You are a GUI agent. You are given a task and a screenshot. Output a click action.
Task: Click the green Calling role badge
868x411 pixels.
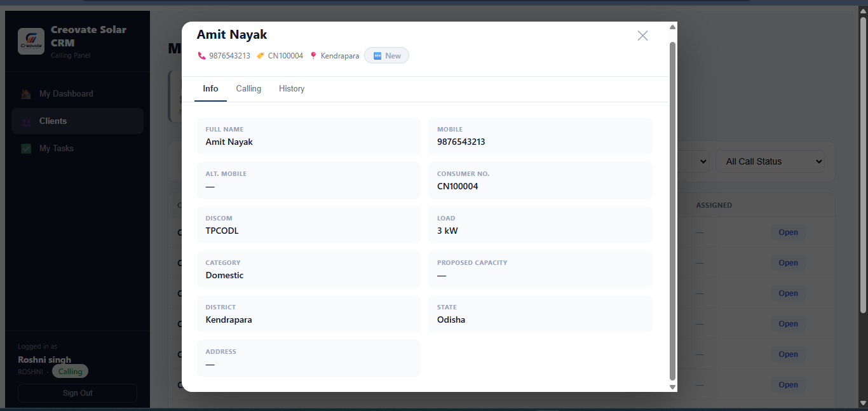(x=71, y=372)
